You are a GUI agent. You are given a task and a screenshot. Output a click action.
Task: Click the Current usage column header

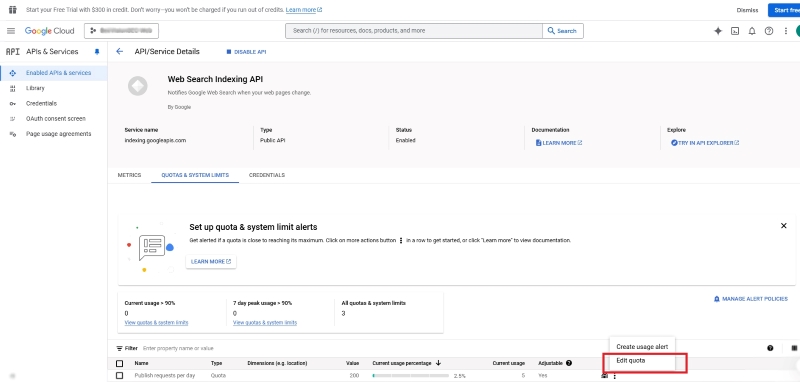[x=509, y=364]
